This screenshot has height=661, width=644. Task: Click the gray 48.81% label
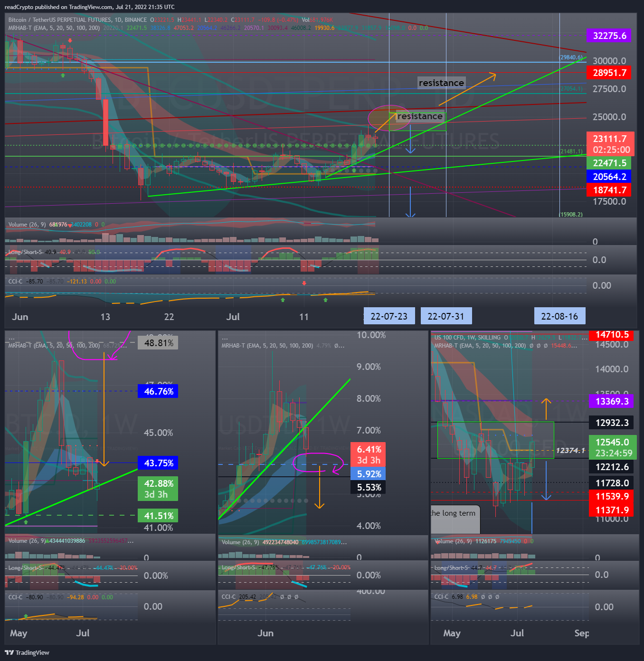[159, 343]
